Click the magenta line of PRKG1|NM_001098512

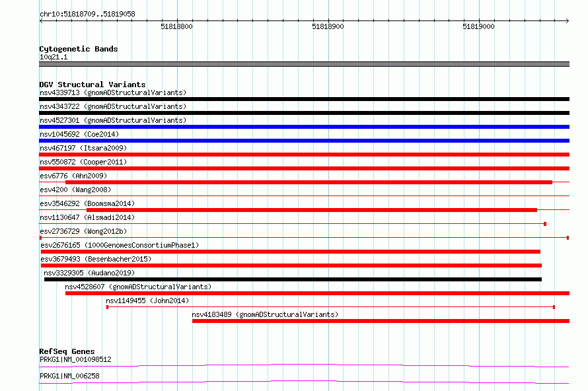(x=304, y=365)
